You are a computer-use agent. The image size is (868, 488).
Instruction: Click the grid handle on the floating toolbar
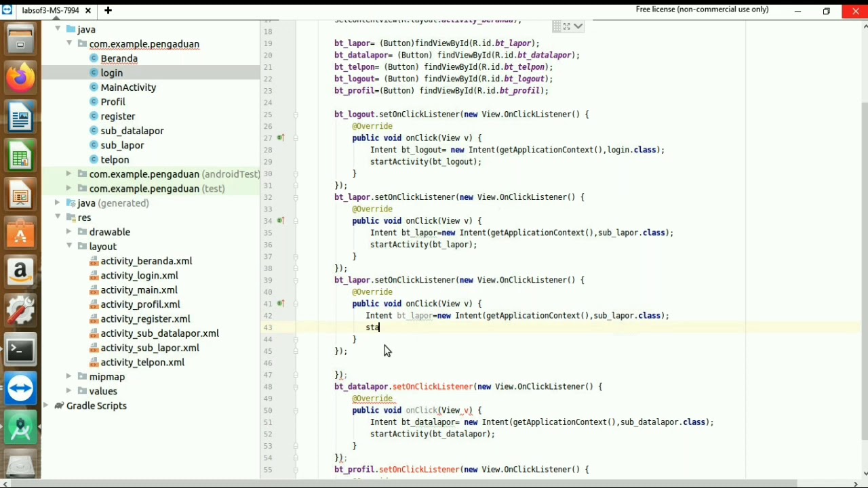pyautogui.click(x=556, y=26)
